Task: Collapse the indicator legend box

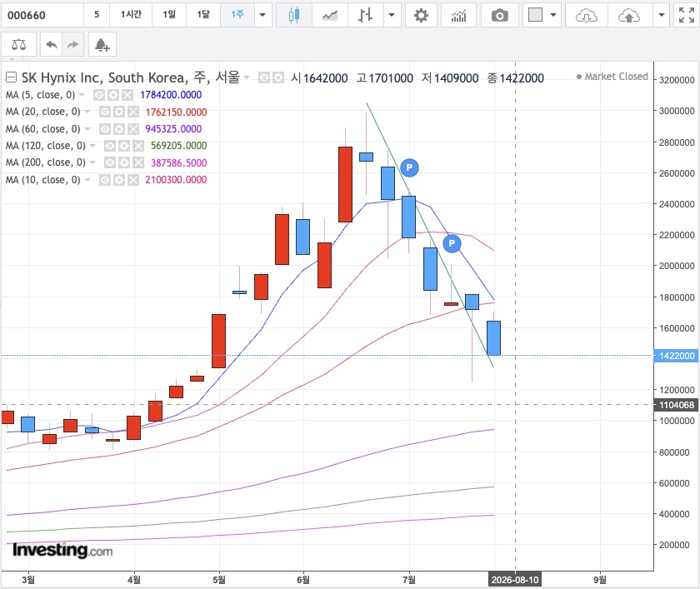Action: (11, 77)
